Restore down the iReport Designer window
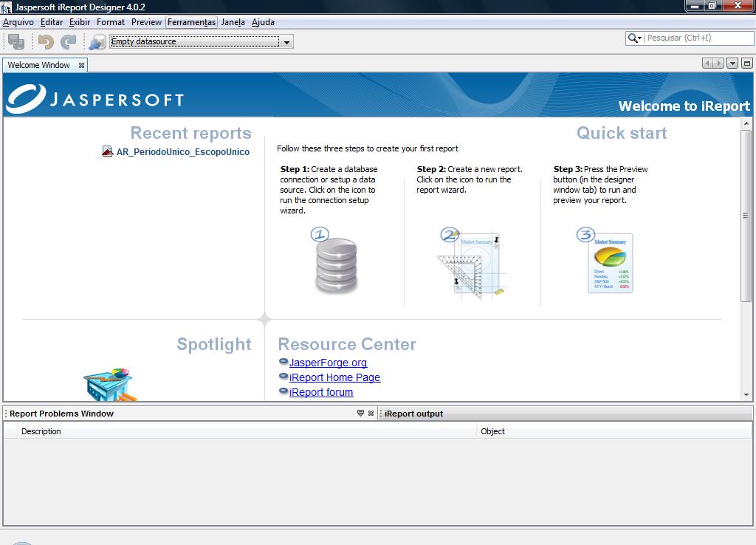 [x=712, y=6]
